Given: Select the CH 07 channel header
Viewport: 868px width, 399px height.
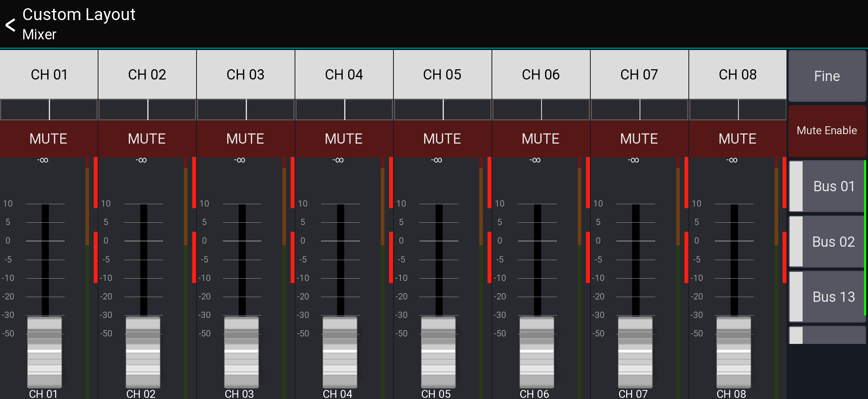Looking at the screenshot, I should tap(639, 74).
